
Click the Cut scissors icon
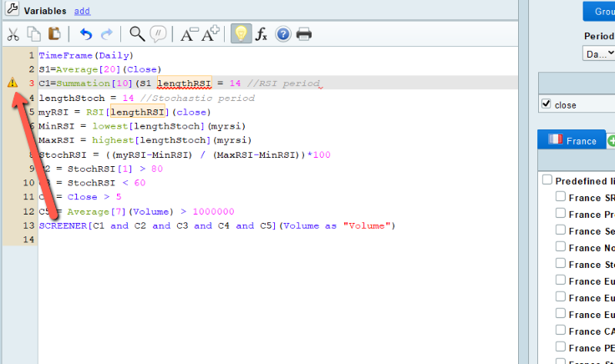click(x=13, y=34)
